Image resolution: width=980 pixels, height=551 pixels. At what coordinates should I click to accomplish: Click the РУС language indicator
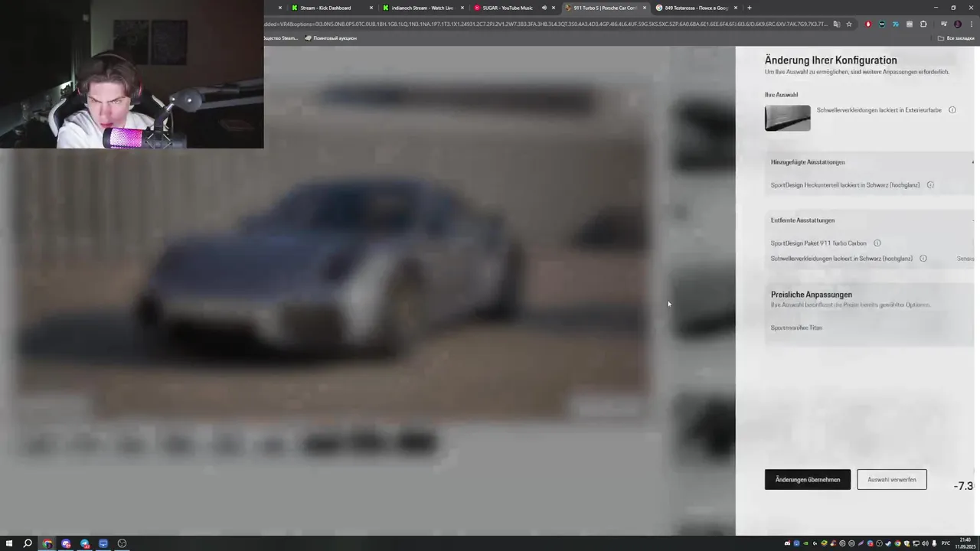tap(946, 543)
